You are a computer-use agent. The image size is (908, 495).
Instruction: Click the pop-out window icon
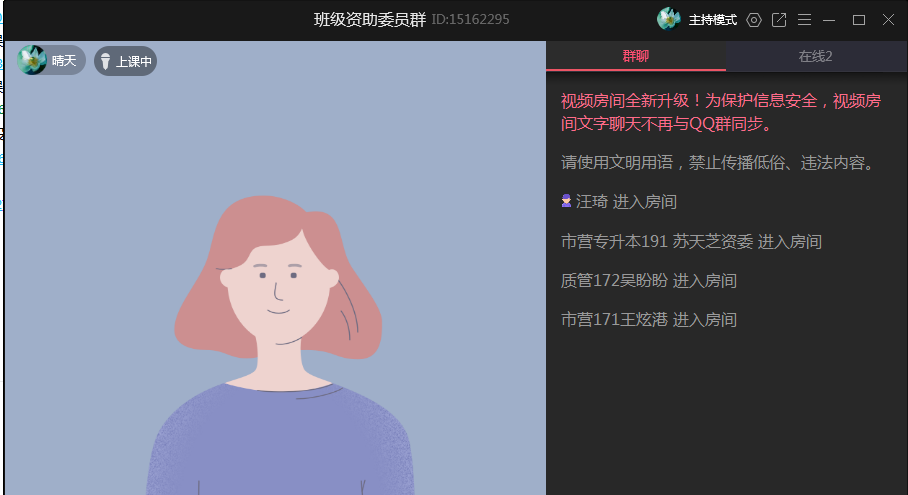click(779, 20)
